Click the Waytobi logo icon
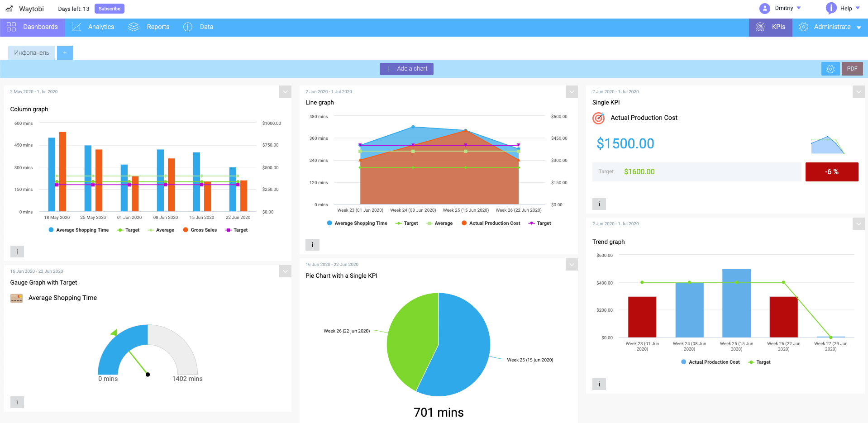 pos(9,9)
